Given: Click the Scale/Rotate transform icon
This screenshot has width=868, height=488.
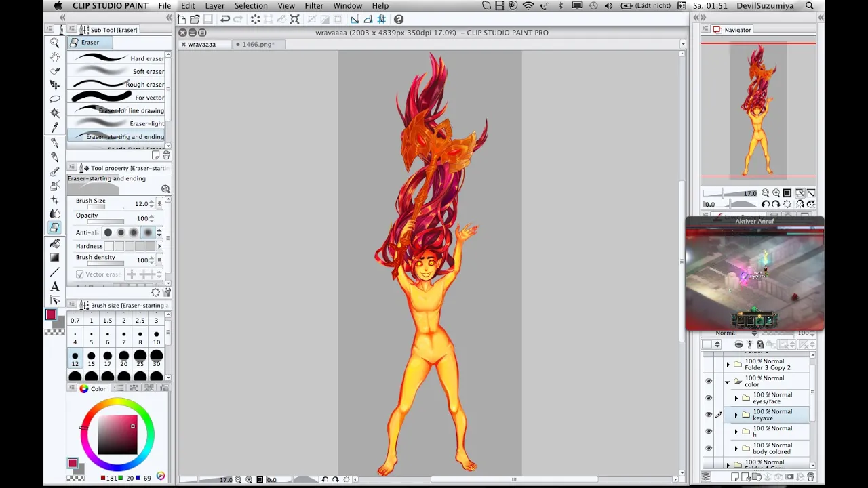Looking at the screenshot, I should click(294, 19).
